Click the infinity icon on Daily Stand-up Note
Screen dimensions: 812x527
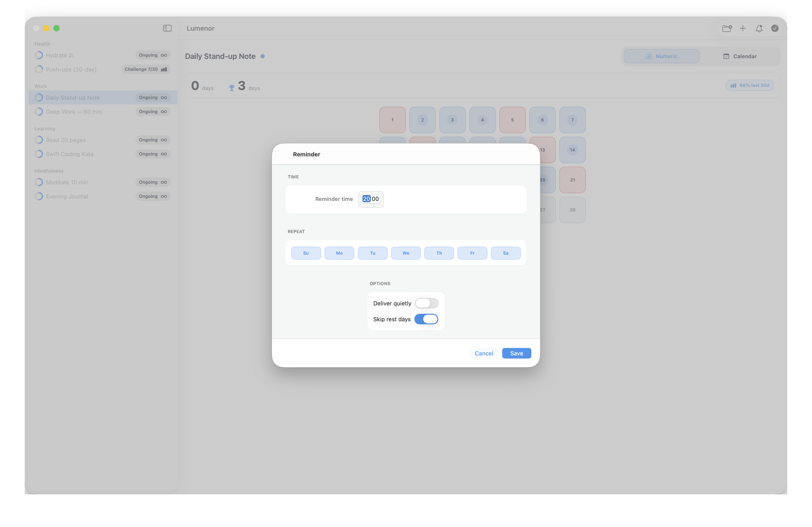pos(164,97)
